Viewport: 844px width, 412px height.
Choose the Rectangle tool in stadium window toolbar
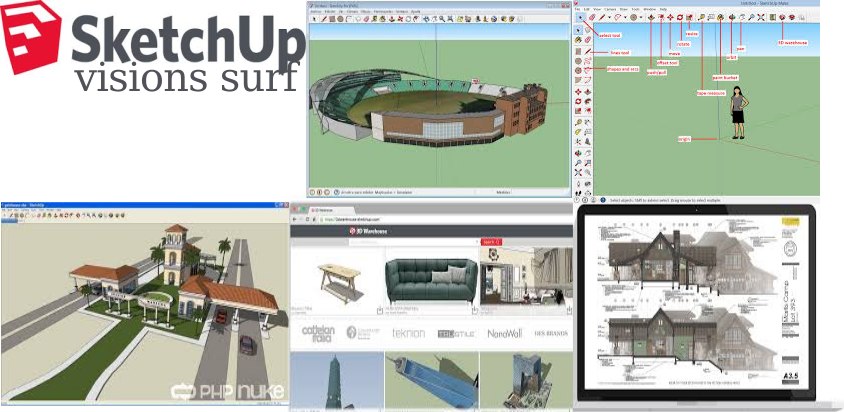coord(332,19)
